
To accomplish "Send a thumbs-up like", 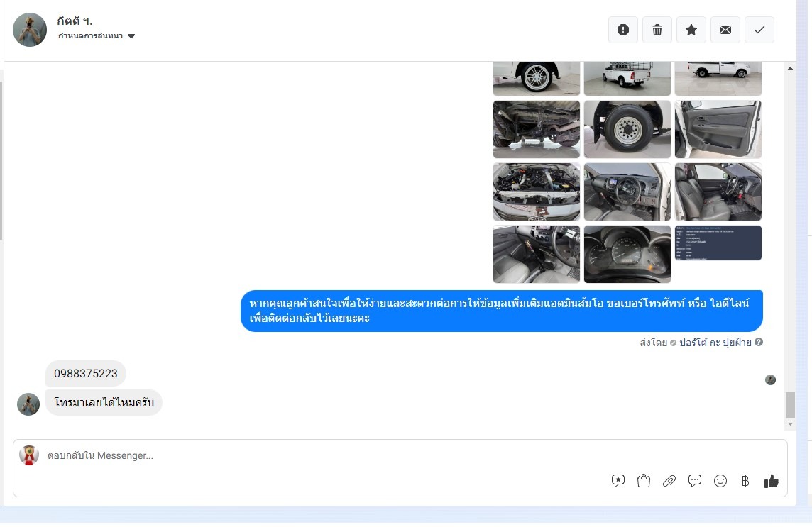I will pos(771,481).
